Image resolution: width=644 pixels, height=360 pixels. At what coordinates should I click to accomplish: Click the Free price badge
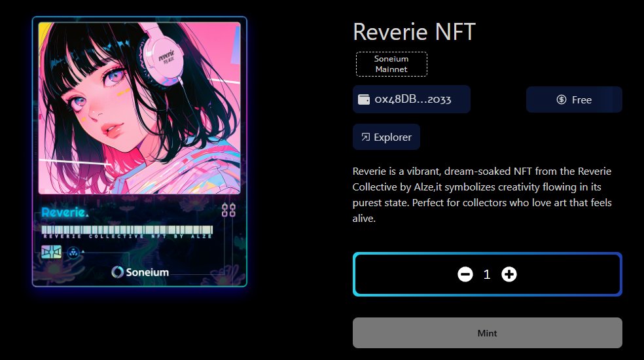point(574,99)
